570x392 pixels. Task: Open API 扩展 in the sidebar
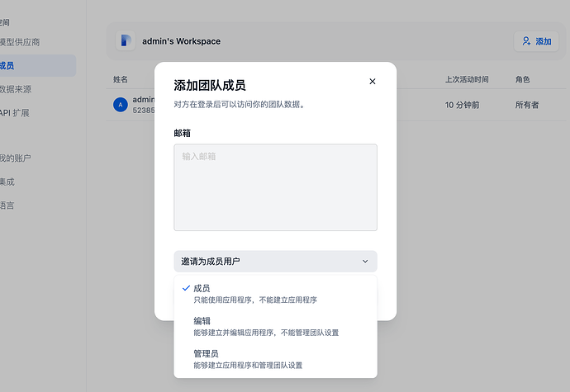pyautogui.click(x=15, y=113)
